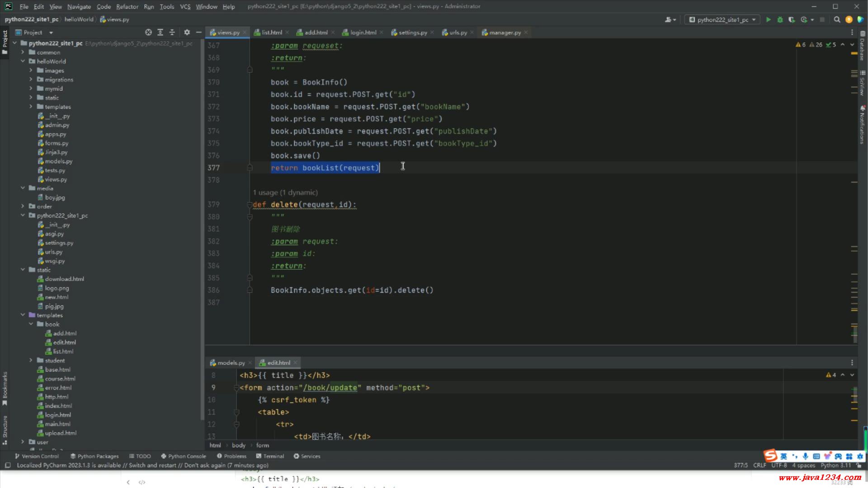Viewport: 868px width, 488px height.
Task: Open models.py in the project tree
Action: pos(58,161)
